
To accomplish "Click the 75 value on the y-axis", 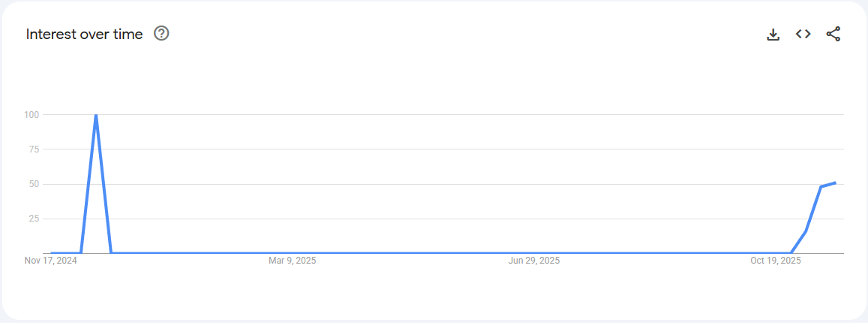I will point(34,149).
